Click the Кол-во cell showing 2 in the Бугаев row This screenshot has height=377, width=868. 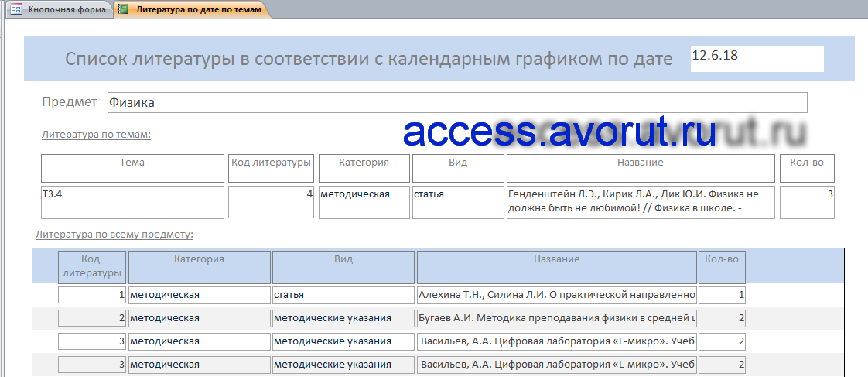722,318
